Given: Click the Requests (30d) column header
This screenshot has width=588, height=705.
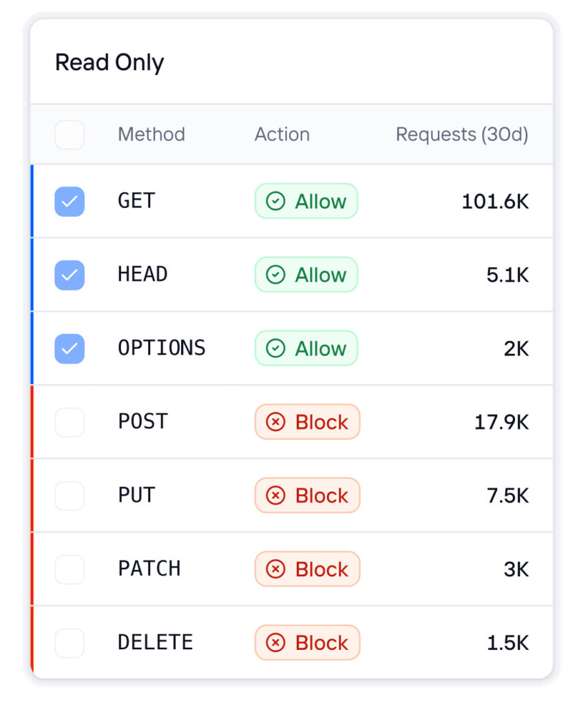Looking at the screenshot, I should point(462,134).
